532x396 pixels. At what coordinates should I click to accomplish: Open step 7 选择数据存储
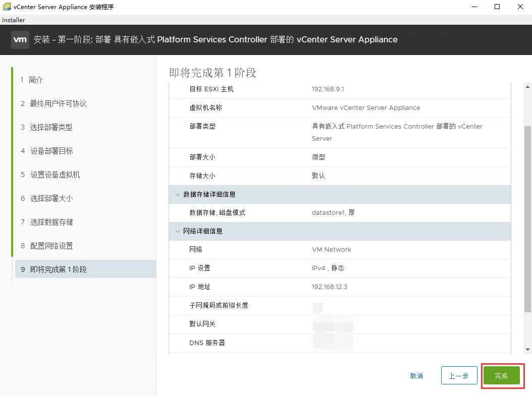[52, 222]
